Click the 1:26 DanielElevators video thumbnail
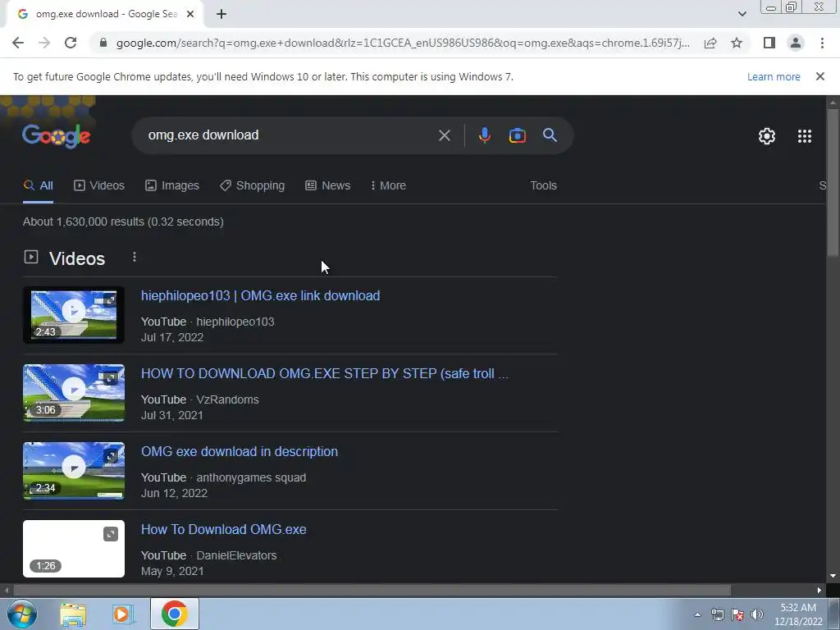 [x=73, y=549]
